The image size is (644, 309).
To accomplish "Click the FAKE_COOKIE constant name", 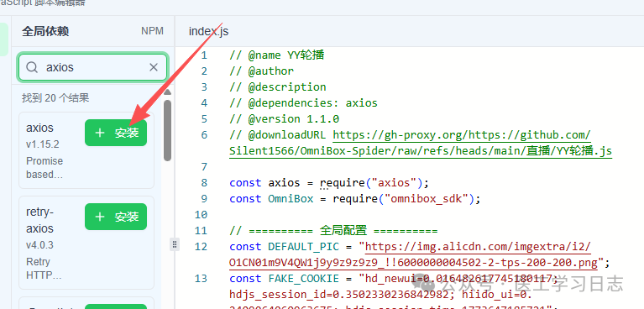I will pyautogui.click(x=303, y=279).
